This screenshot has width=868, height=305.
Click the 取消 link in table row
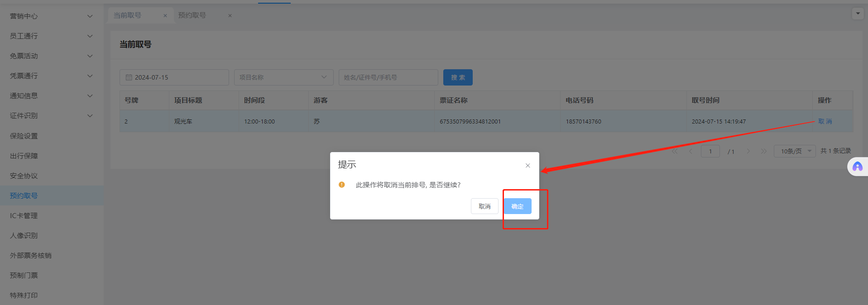click(x=825, y=121)
